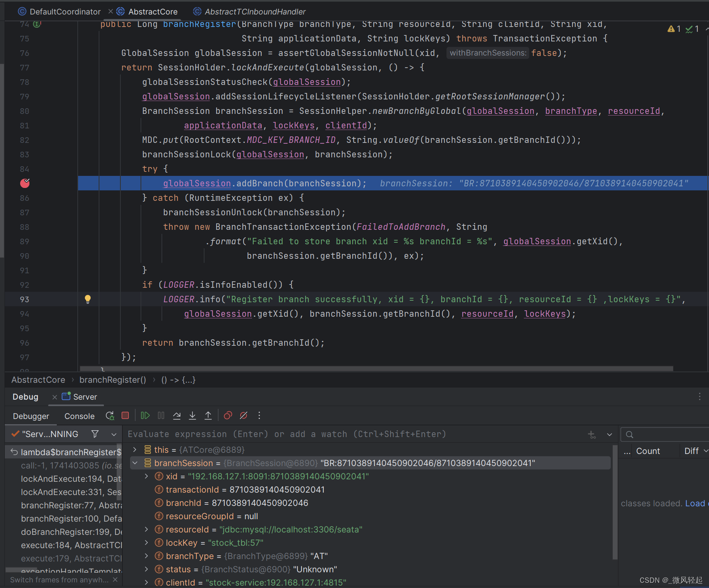Close the Server debug tab
709x588 pixels.
point(55,397)
